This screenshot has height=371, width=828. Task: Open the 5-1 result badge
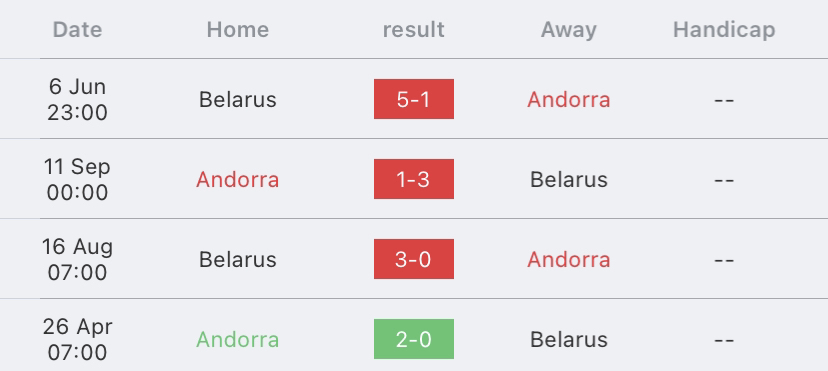click(413, 99)
